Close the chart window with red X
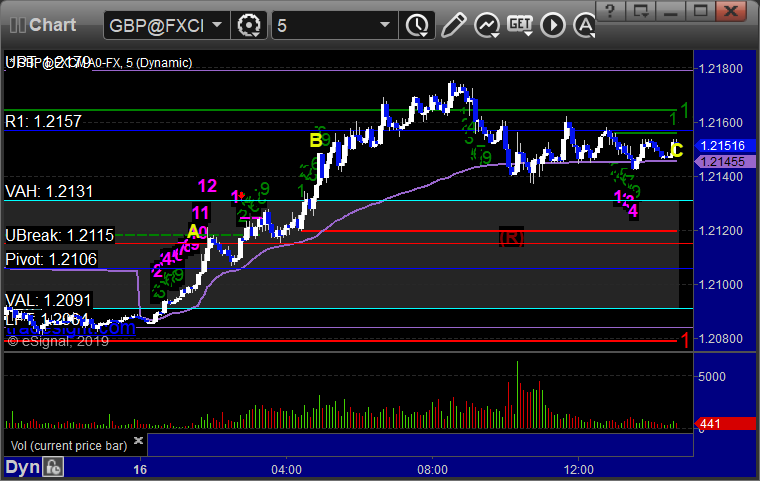Viewport: 760px width, 481px height. pyautogui.click(x=730, y=11)
